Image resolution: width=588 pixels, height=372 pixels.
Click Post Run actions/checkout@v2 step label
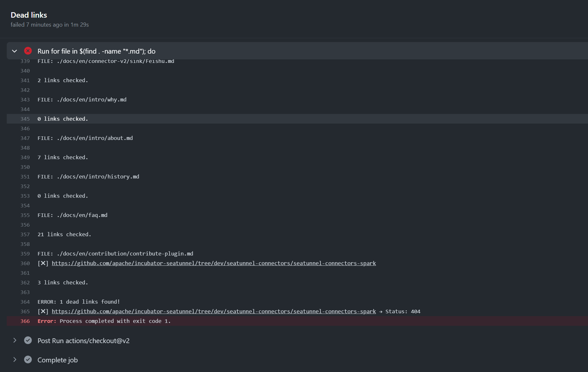tap(83, 341)
